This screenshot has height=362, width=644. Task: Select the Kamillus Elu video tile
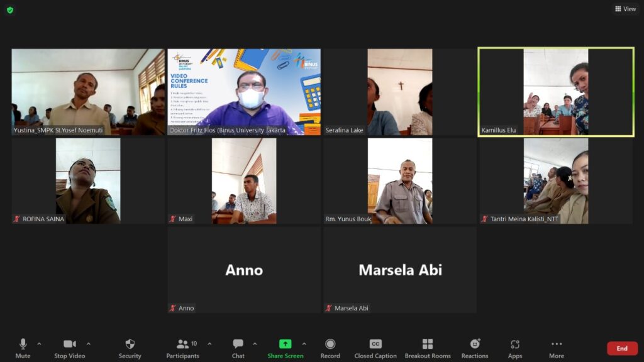(556, 92)
